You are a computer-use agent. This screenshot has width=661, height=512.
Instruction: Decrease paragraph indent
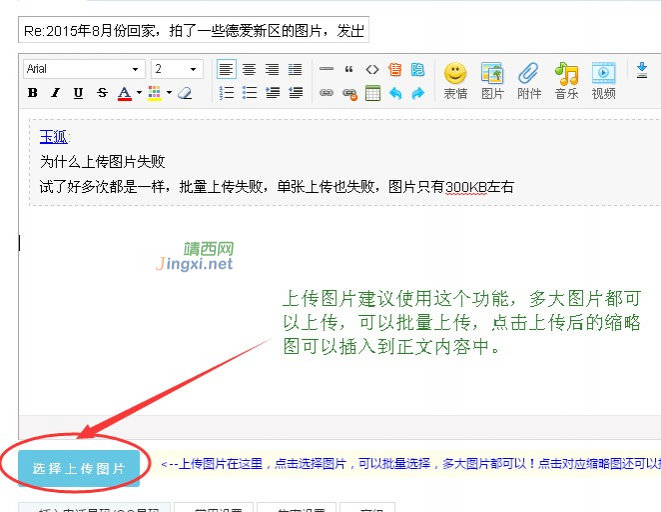(296, 93)
